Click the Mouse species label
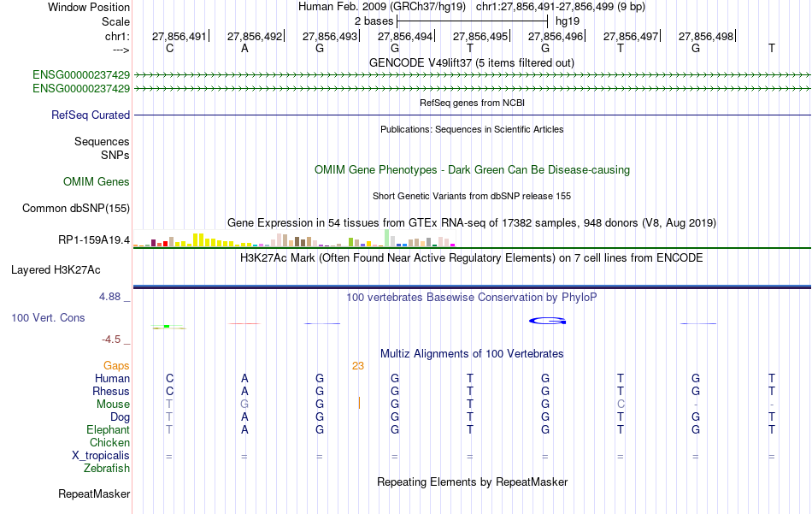812x514 pixels. [x=113, y=405]
